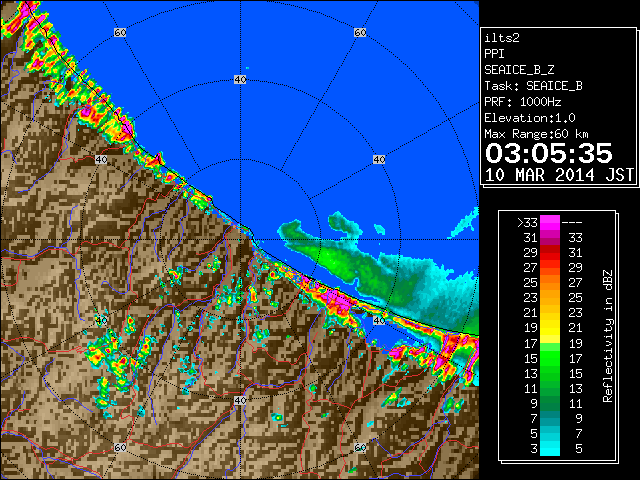640x480 pixels.
Task: Select the "3" lowest legend value
Action: click(x=534, y=449)
